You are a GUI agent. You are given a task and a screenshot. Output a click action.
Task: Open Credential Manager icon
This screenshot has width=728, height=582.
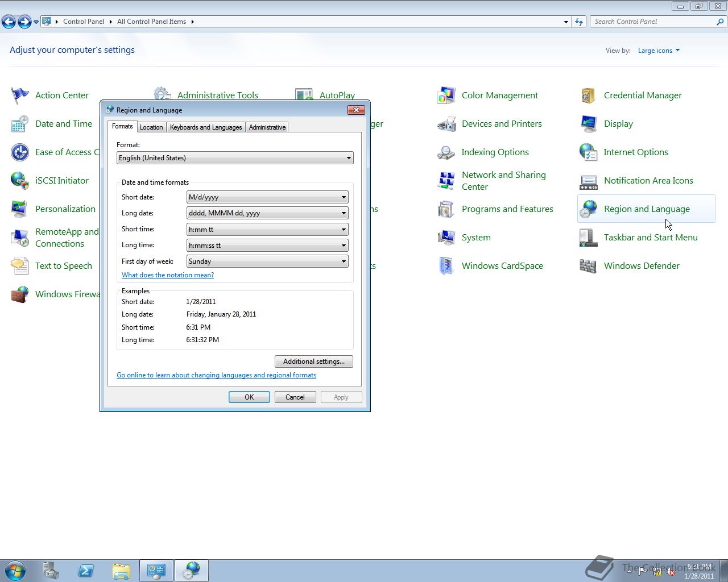[x=589, y=95]
